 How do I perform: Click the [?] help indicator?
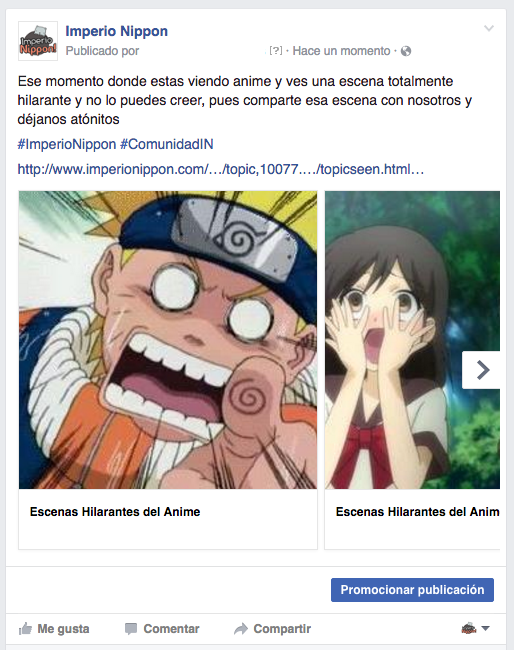click(276, 51)
